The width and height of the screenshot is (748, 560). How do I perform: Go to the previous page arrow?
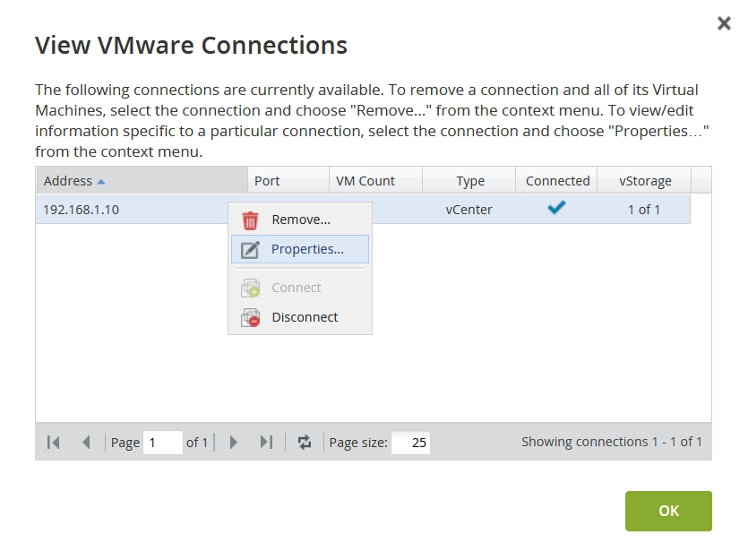click(x=86, y=443)
